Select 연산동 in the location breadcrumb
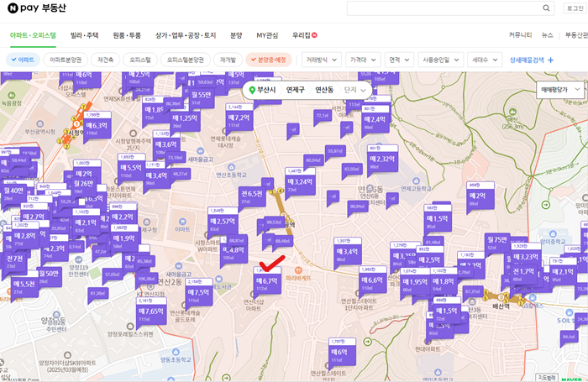The width and height of the screenshot is (588, 382). pyautogui.click(x=324, y=90)
